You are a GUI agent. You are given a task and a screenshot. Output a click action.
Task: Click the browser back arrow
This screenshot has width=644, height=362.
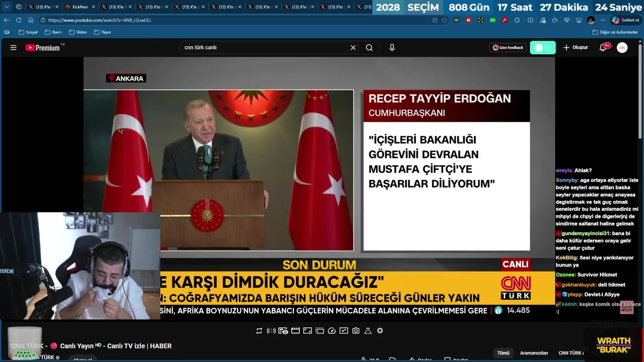click(7, 20)
